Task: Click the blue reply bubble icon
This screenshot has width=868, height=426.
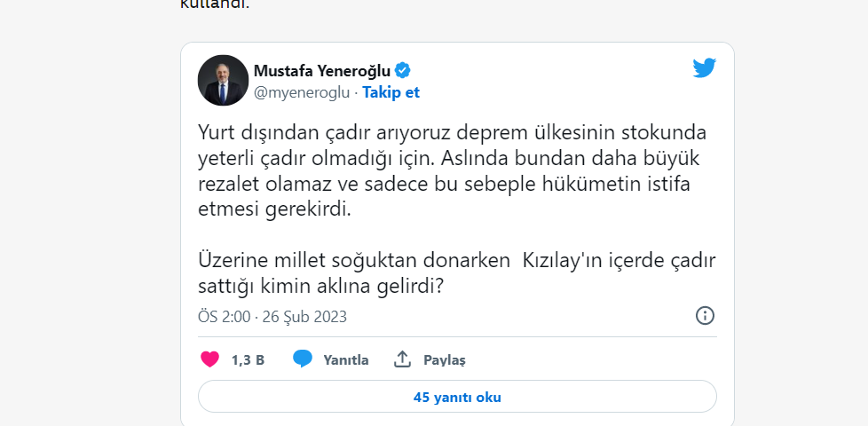Action: pos(303,359)
